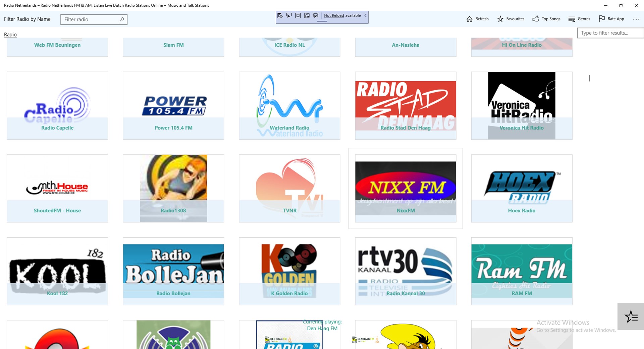Select the Hi On Line Radio tile
644x349 pixels.
click(522, 47)
